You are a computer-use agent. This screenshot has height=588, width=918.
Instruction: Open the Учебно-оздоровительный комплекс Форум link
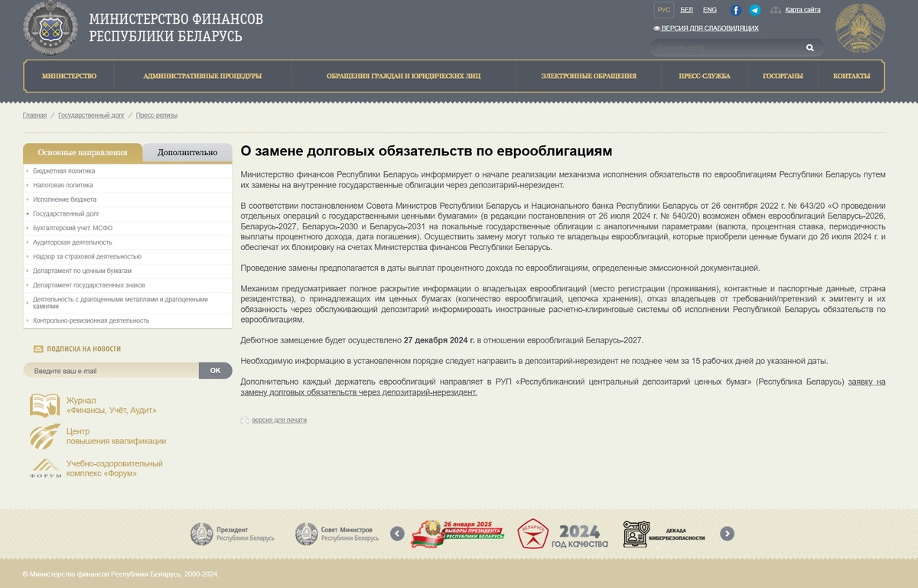(115, 469)
